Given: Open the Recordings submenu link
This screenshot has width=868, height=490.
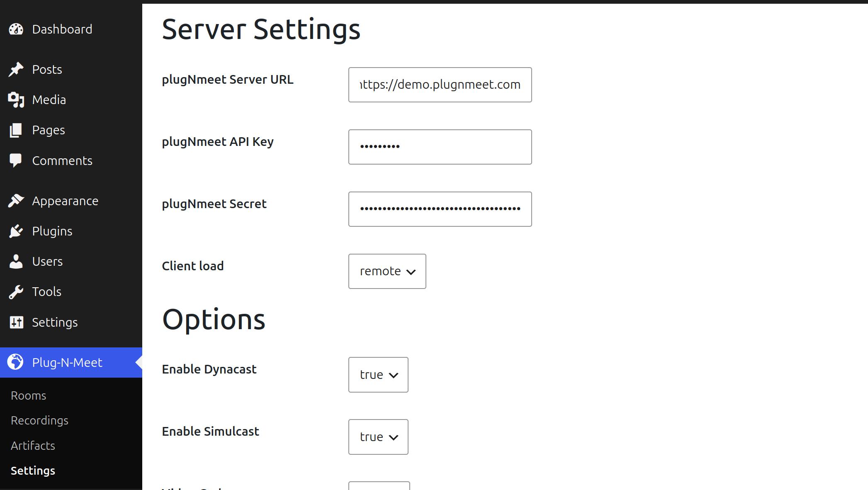Looking at the screenshot, I should pos(40,420).
